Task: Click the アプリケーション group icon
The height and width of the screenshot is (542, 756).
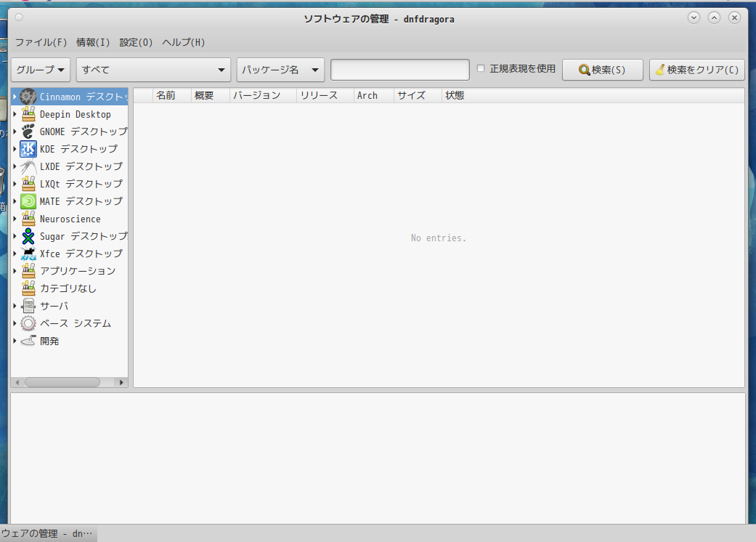Action: pyautogui.click(x=28, y=270)
